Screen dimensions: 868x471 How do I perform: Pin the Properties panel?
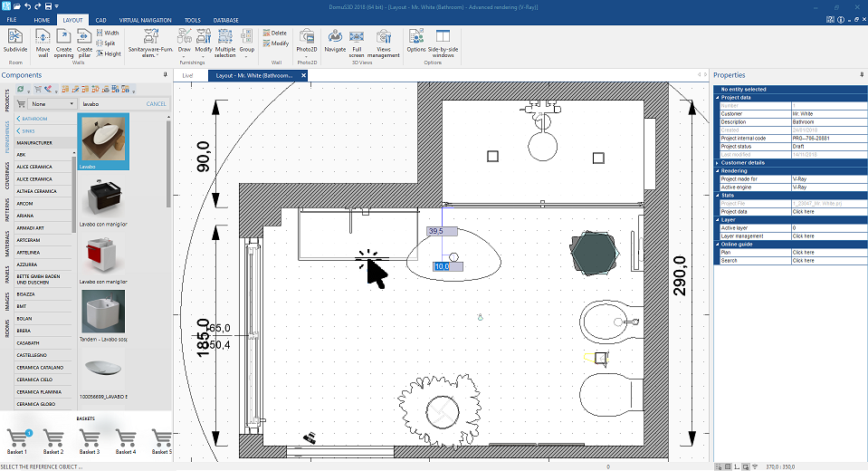(862, 74)
